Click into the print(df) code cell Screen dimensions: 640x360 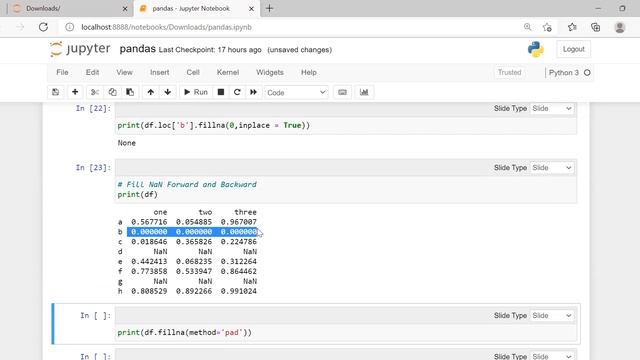[x=346, y=189]
